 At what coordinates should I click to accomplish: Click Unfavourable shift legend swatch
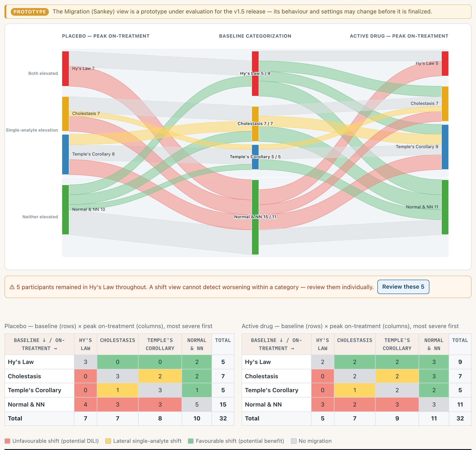pyautogui.click(x=7, y=441)
